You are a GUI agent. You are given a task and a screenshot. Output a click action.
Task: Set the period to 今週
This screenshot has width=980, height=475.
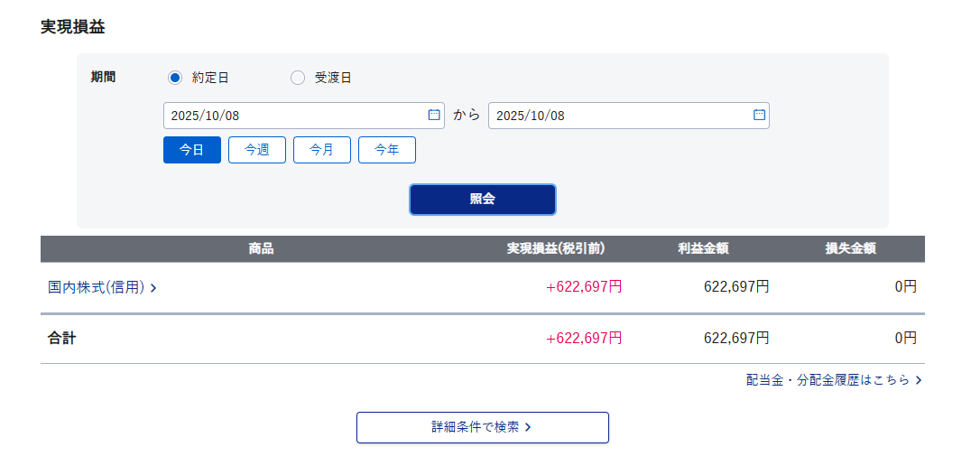coord(257,150)
